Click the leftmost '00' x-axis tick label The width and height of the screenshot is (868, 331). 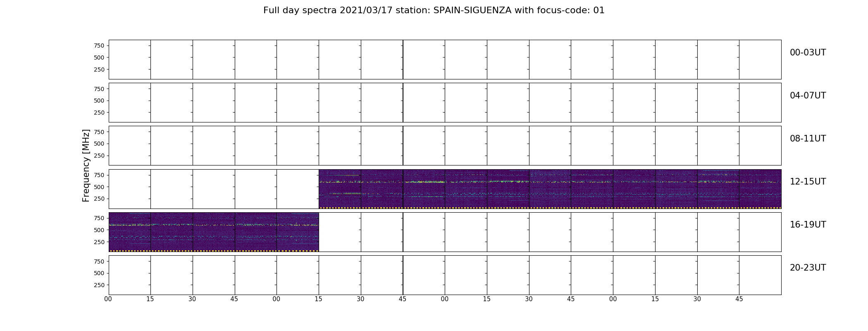click(108, 299)
